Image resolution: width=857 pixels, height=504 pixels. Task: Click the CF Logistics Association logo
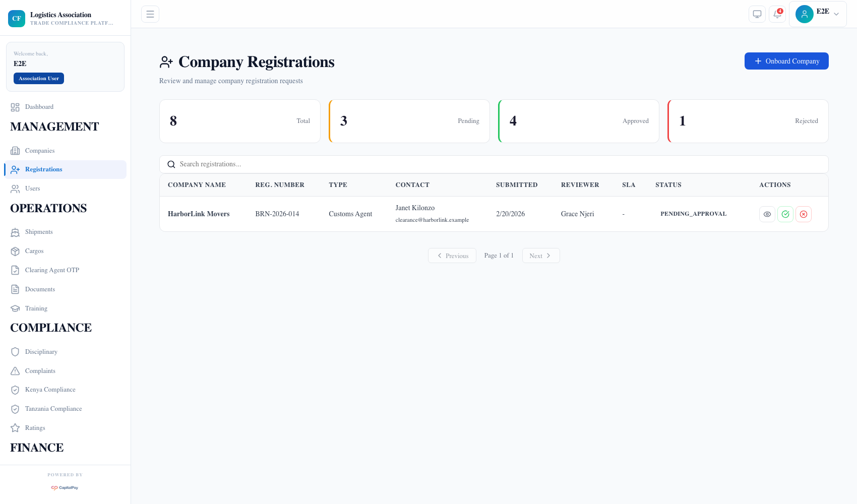17,19
